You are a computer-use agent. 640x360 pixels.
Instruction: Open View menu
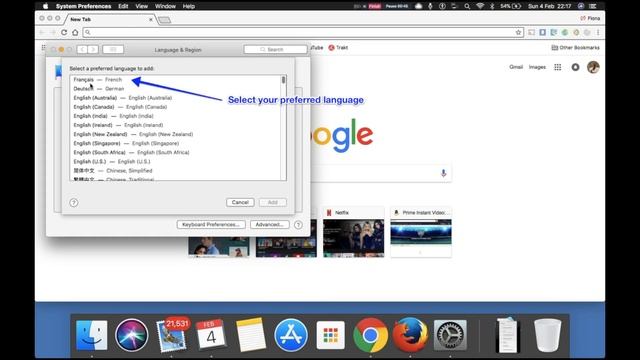(x=142, y=6)
